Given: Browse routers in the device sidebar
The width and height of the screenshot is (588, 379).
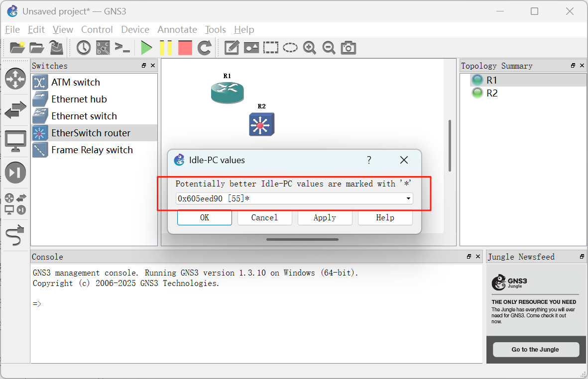Looking at the screenshot, I should click(x=15, y=79).
